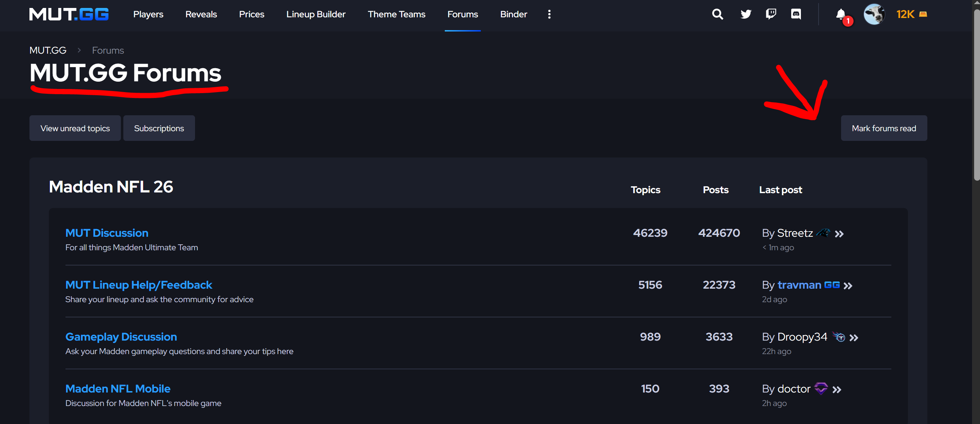Jump to Droopy34's last post arrows
This screenshot has width=980, height=424.
click(854, 338)
